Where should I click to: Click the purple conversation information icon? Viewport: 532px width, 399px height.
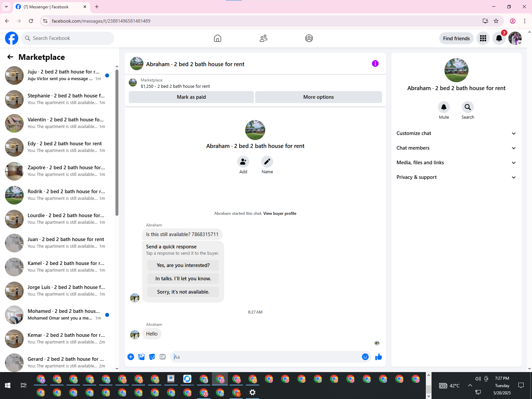375,64
